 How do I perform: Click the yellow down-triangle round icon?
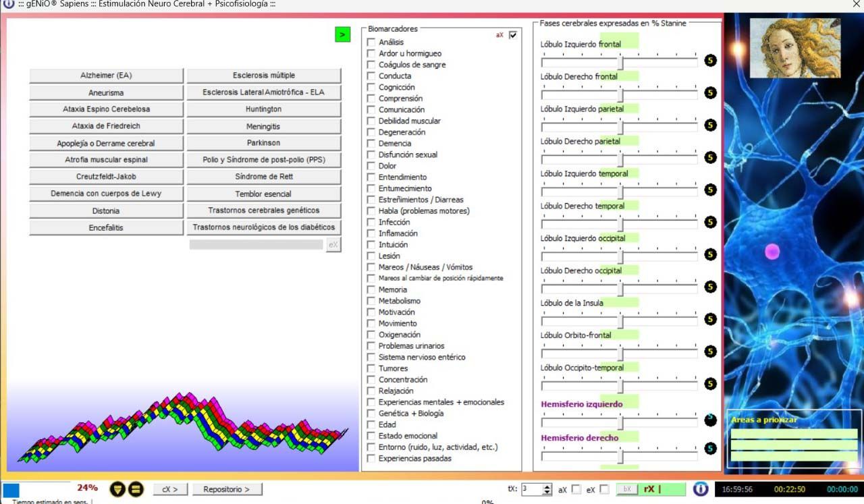[x=117, y=489]
